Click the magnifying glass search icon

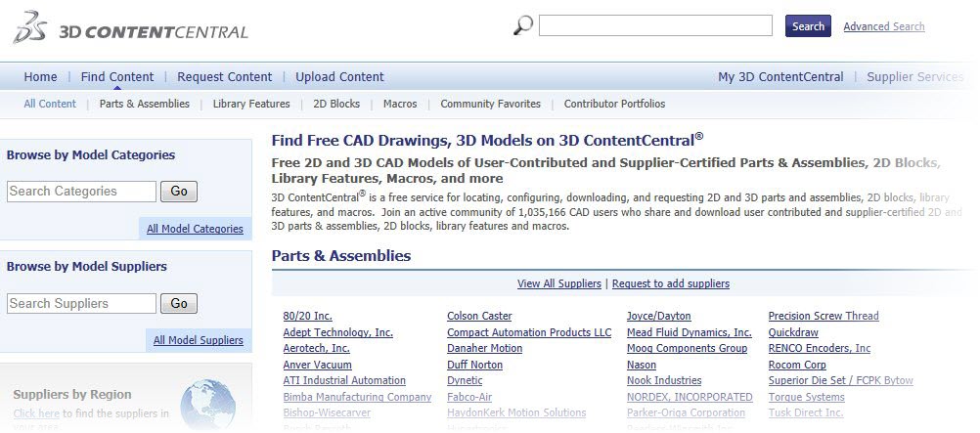[523, 25]
